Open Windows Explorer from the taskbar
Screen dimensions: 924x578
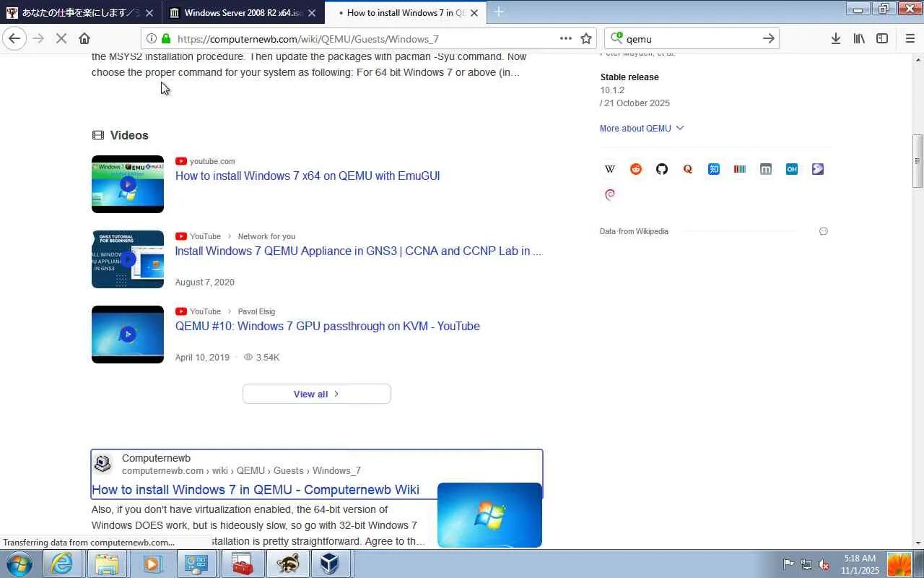pyautogui.click(x=107, y=564)
